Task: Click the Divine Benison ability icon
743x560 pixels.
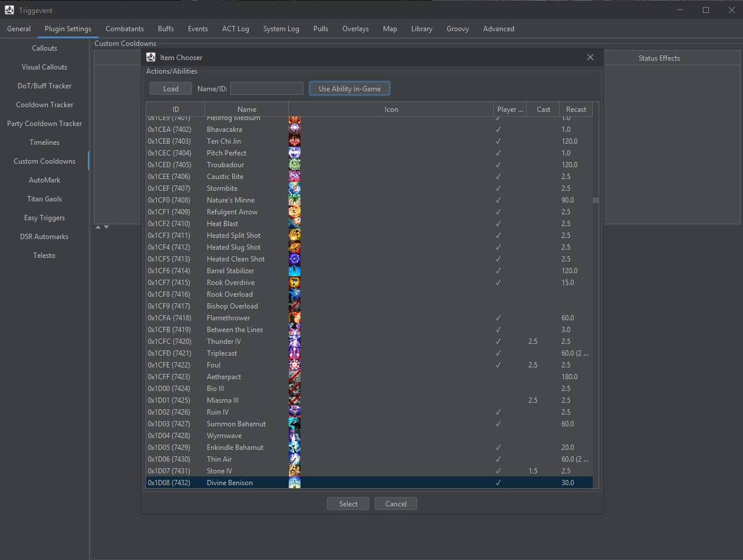Action: 294,482
